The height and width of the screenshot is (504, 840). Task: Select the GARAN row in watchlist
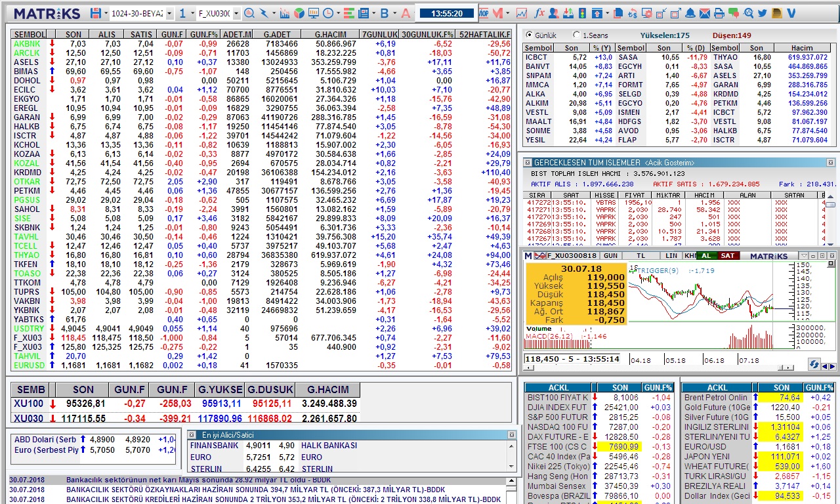[x=261, y=117]
